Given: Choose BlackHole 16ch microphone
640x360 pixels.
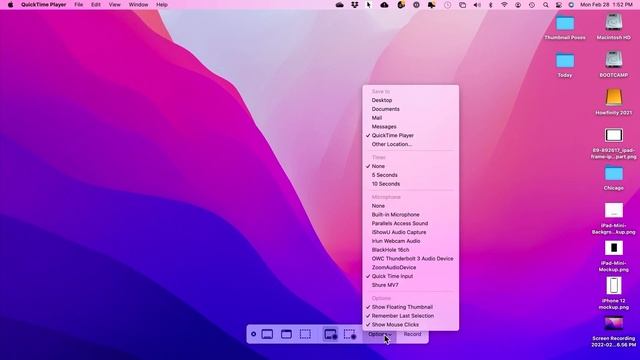Looking at the screenshot, I should coord(411,250).
